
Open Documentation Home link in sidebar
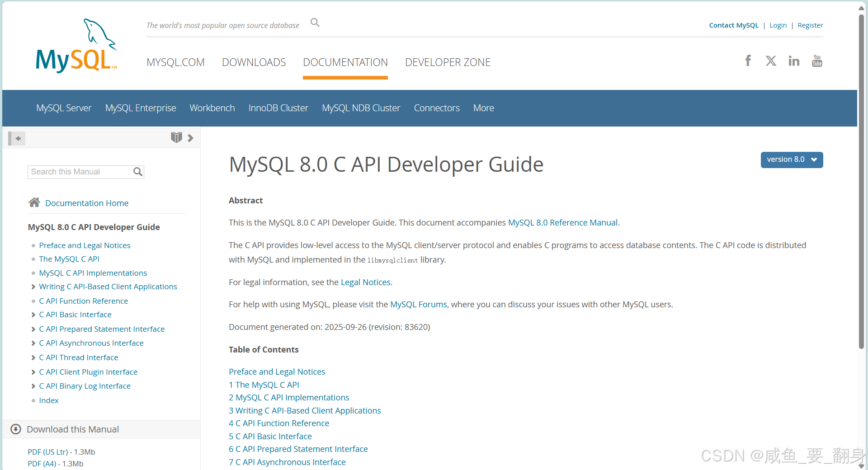click(x=87, y=203)
